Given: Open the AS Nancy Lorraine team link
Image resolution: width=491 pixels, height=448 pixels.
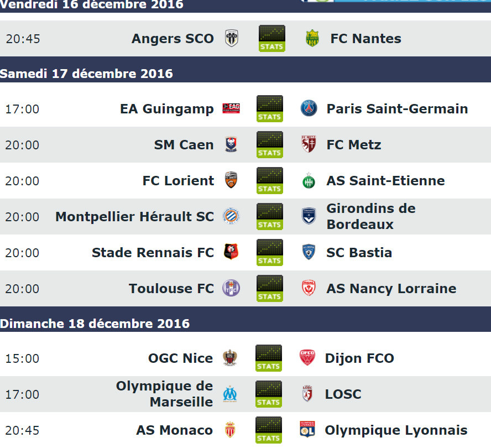Looking at the screenshot, I should pos(391,289).
